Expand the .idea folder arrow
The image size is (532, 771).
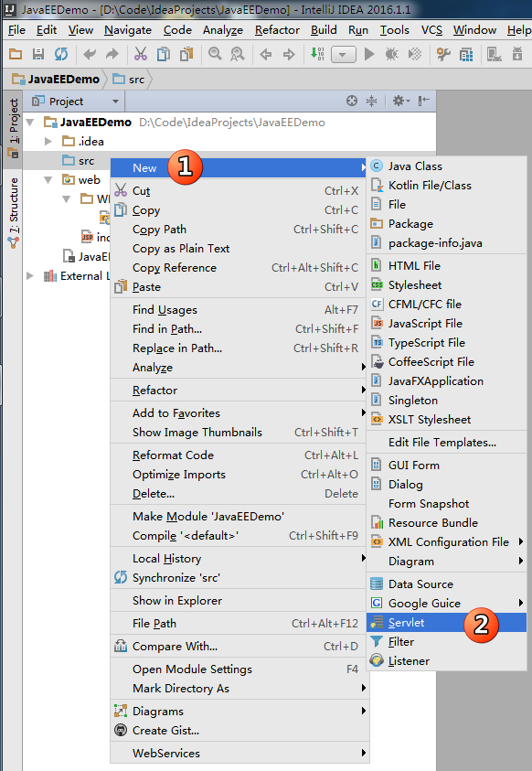pos(48,141)
